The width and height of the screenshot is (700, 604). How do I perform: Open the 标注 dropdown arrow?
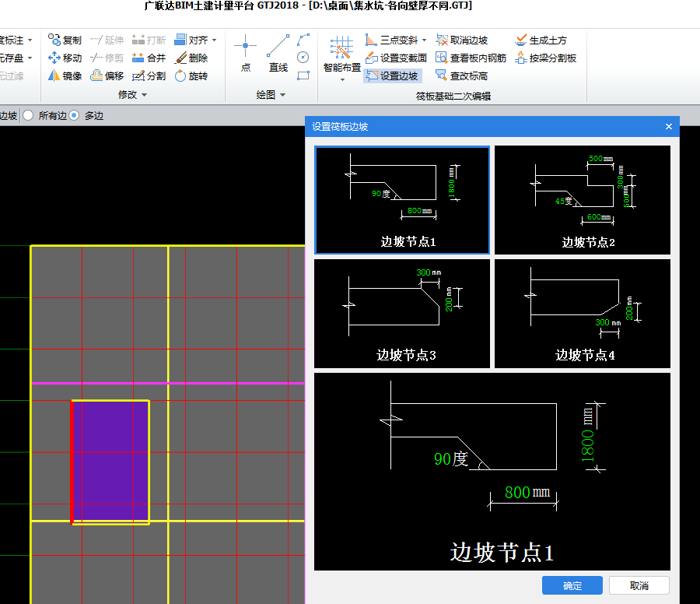pyautogui.click(x=30, y=40)
